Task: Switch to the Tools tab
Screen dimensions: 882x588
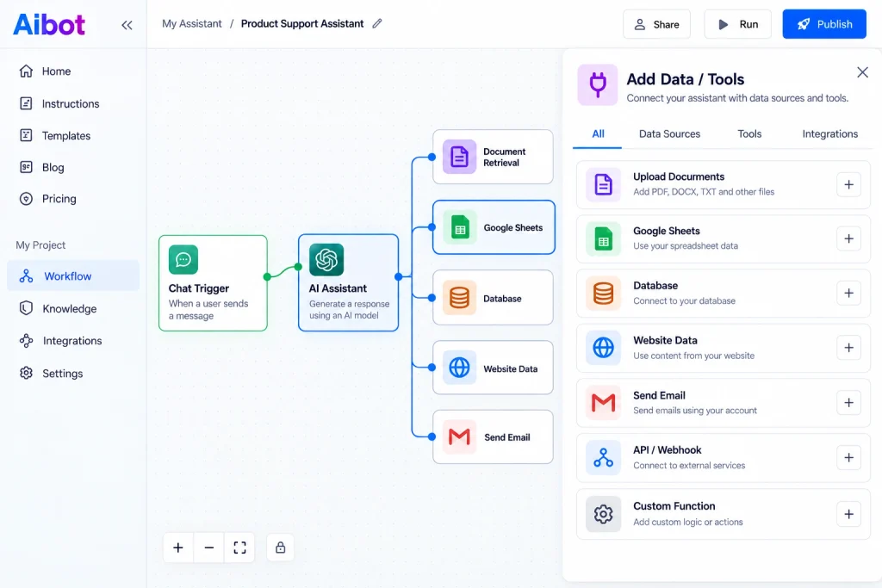Action: tap(749, 133)
